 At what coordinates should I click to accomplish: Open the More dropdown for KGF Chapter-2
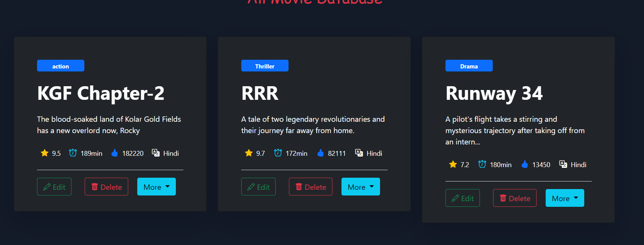[x=157, y=187]
